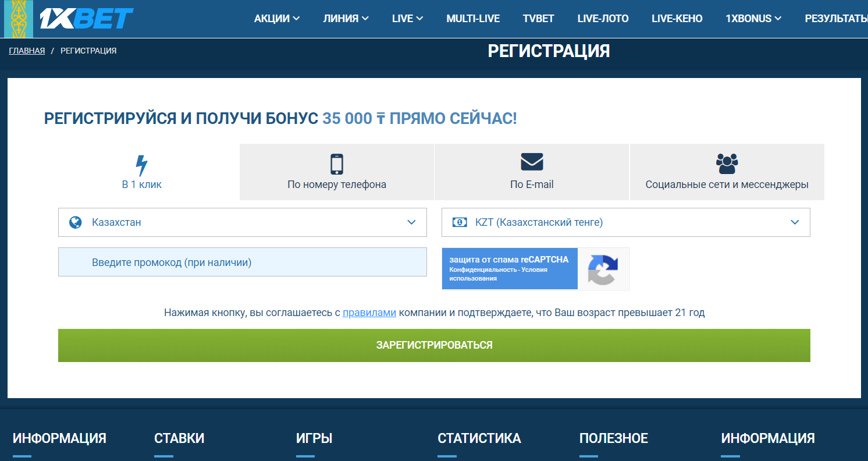This screenshot has height=461, width=868.
Task: Go to the TVBET section
Action: [x=538, y=19]
